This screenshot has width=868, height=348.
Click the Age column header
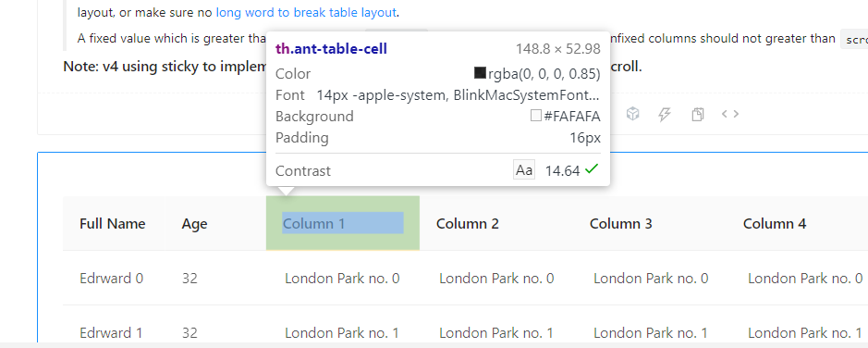195,223
